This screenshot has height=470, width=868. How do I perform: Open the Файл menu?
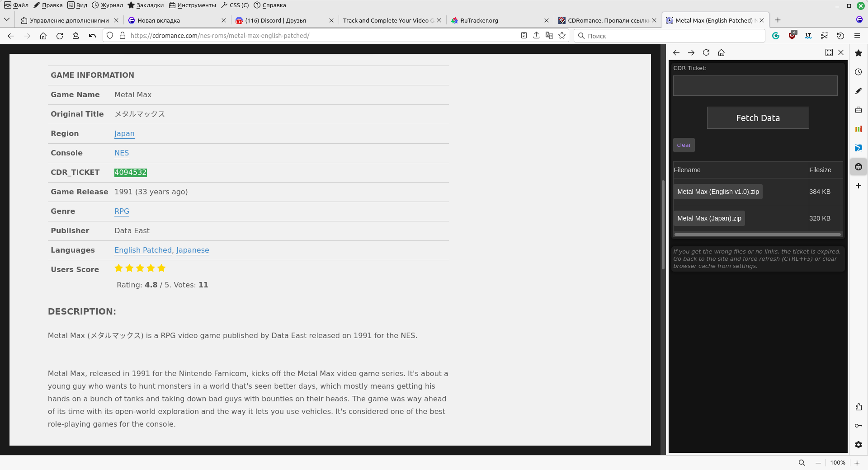click(x=16, y=5)
